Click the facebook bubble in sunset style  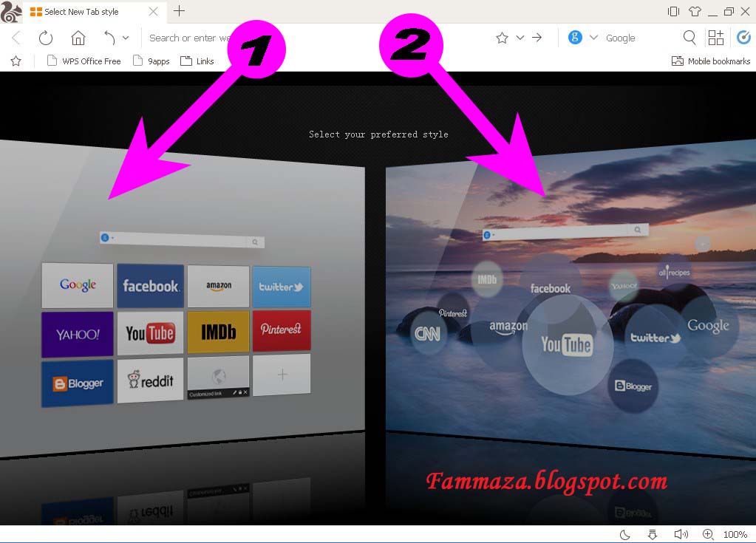(x=550, y=288)
